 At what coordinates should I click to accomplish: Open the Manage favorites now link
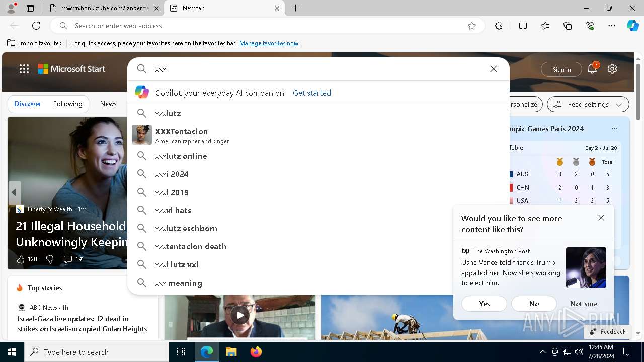click(269, 43)
